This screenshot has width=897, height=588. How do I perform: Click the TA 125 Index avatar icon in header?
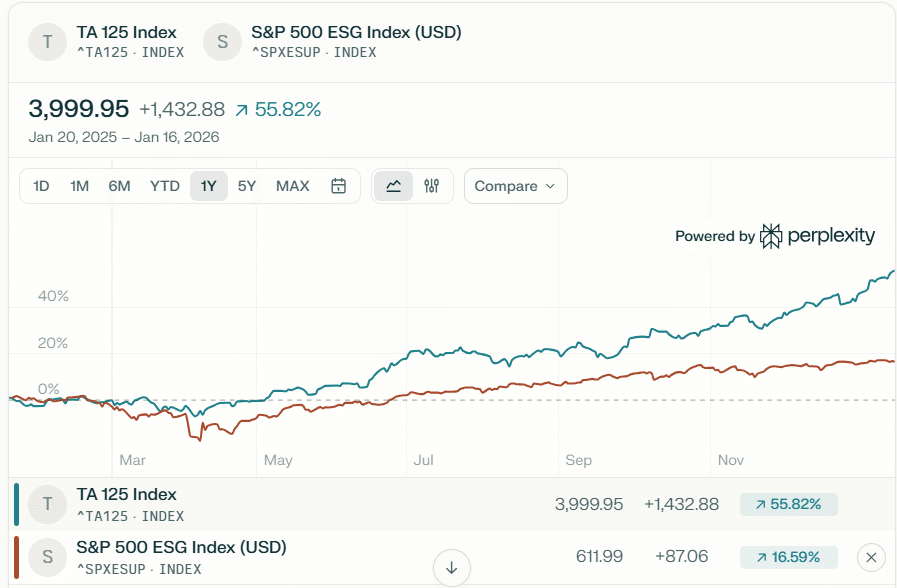(46, 41)
